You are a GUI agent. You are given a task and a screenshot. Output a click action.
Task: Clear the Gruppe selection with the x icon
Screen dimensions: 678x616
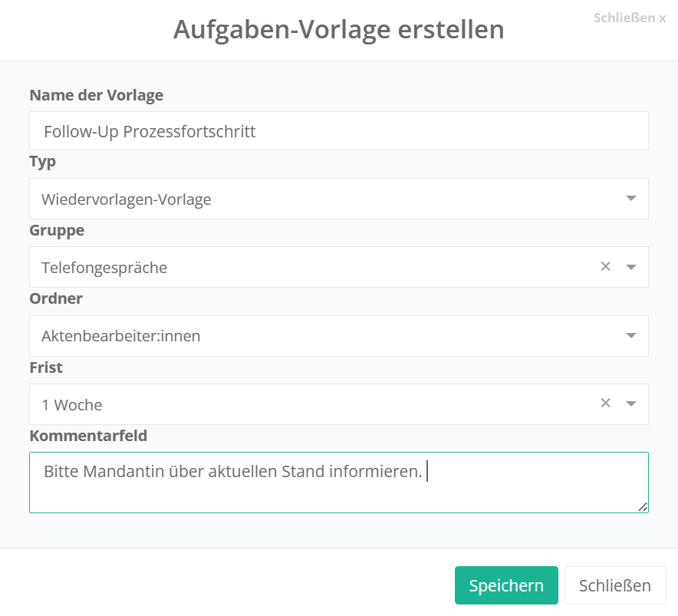(605, 267)
